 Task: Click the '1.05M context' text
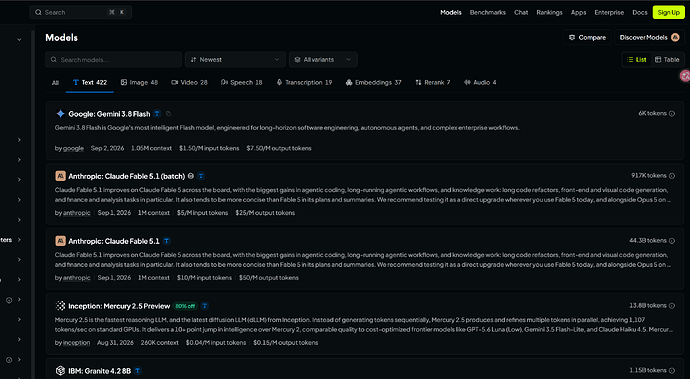click(x=151, y=148)
